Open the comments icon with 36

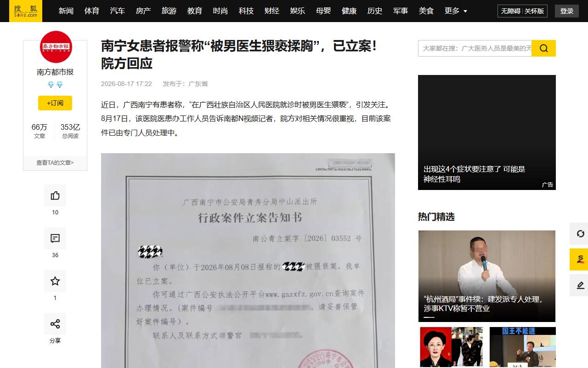[x=55, y=238]
